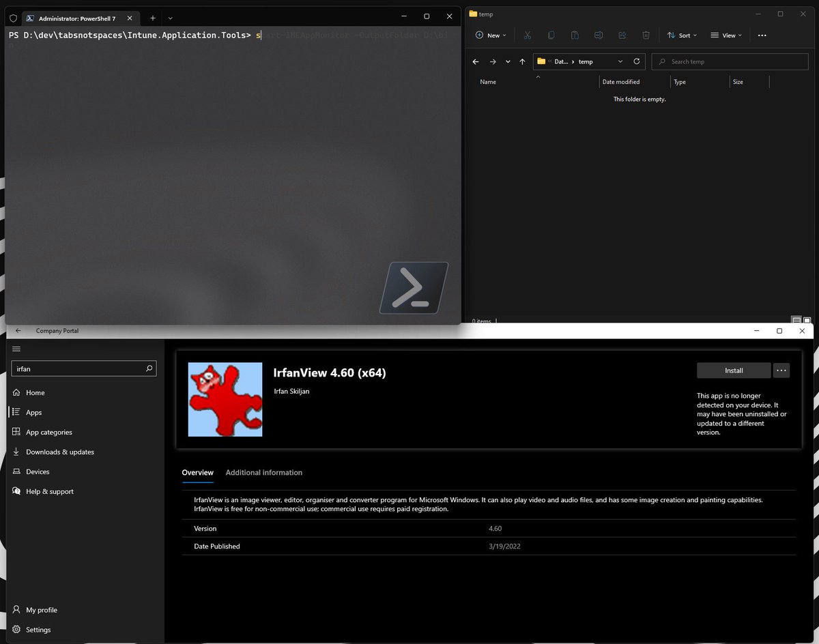Image resolution: width=819 pixels, height=644 pixels.
Task: Click the PowerShell shield icon in title bar
Action: pos(12,17)
